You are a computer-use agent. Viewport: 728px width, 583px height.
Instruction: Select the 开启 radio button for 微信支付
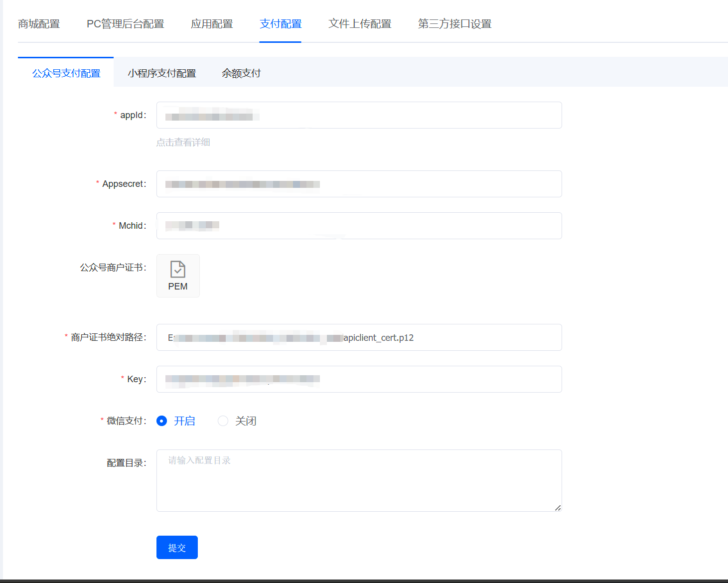point(162,421)
